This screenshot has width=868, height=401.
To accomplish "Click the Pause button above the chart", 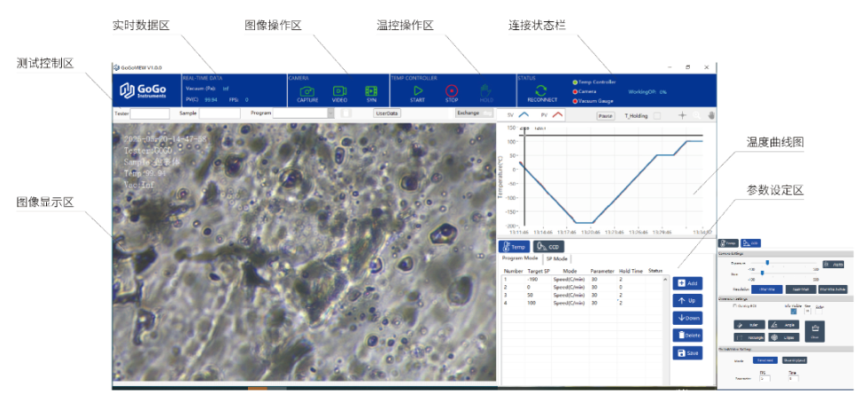I will coord(606,115).
